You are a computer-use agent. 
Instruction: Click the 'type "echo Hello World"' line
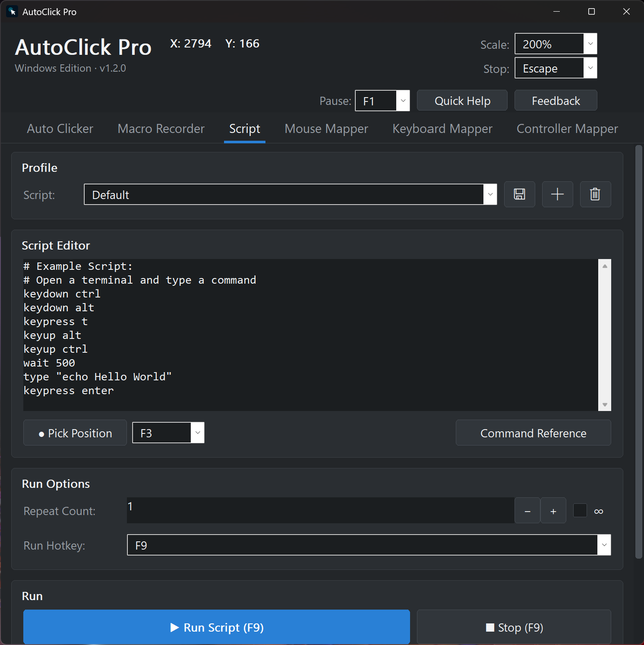click(98, 377)
